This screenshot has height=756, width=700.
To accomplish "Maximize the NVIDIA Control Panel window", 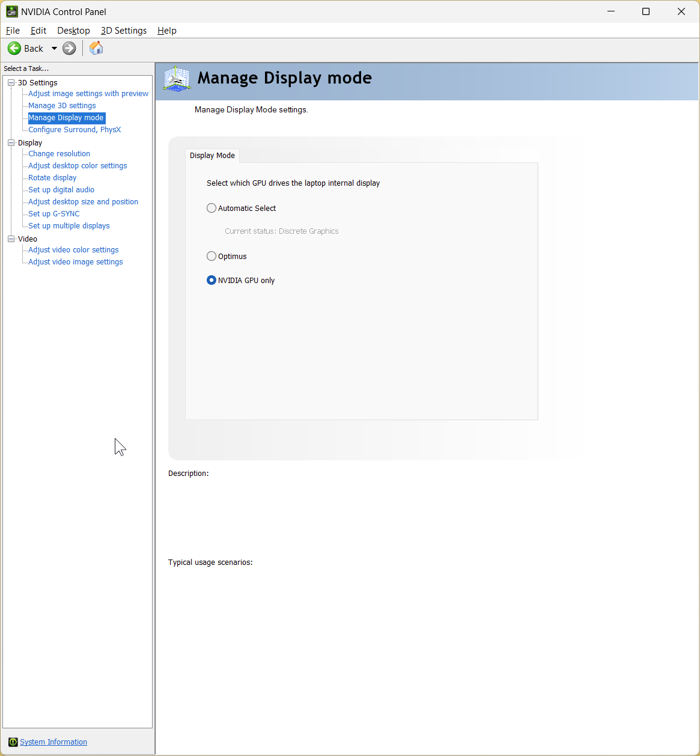I will [x=646, y=11].
